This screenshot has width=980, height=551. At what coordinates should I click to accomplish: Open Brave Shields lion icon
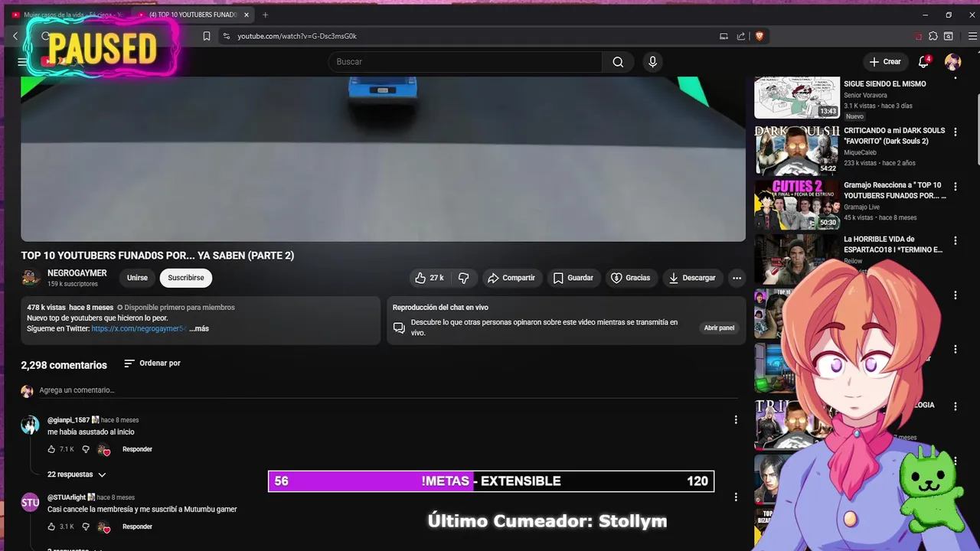click(x=759, y=36)
